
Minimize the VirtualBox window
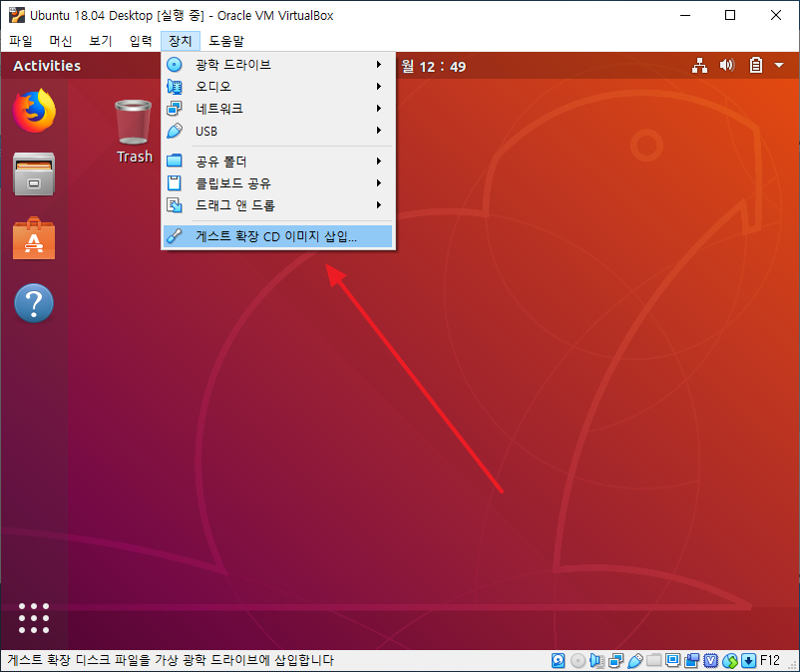[685, 15]
